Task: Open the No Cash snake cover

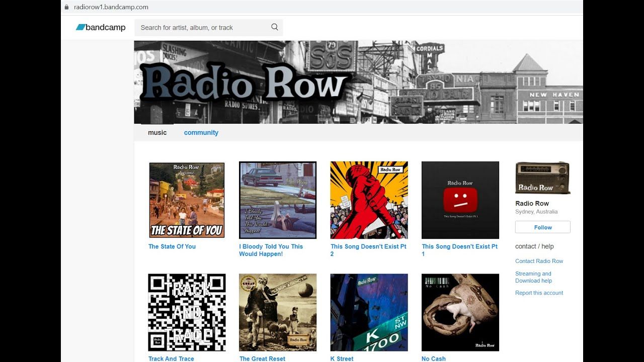Action: pyautogui.click(x=460, y=312)
